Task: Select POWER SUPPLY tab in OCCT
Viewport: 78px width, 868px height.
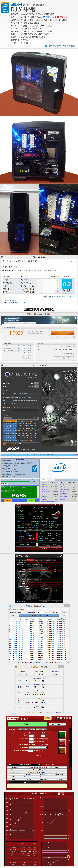Action: pos(42,729)
